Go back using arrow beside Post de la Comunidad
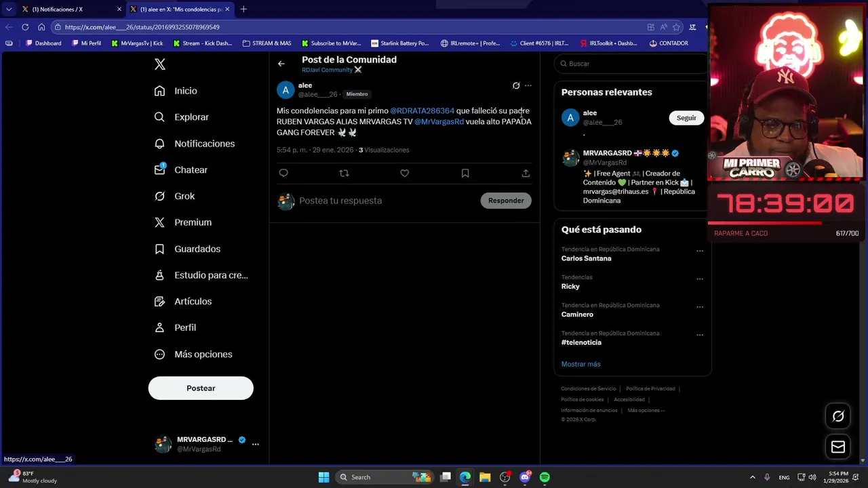Screen dimensions: 868x488 coord(281,64)
